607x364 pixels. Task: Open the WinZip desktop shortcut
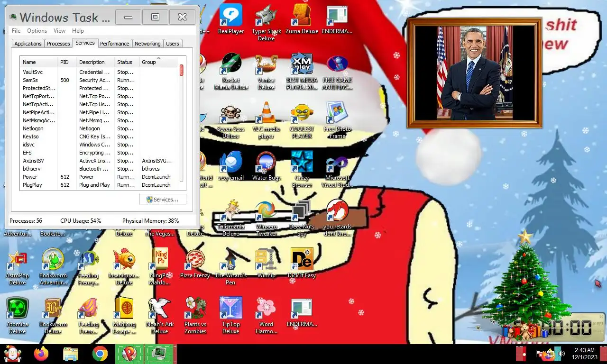coord(267,263)
